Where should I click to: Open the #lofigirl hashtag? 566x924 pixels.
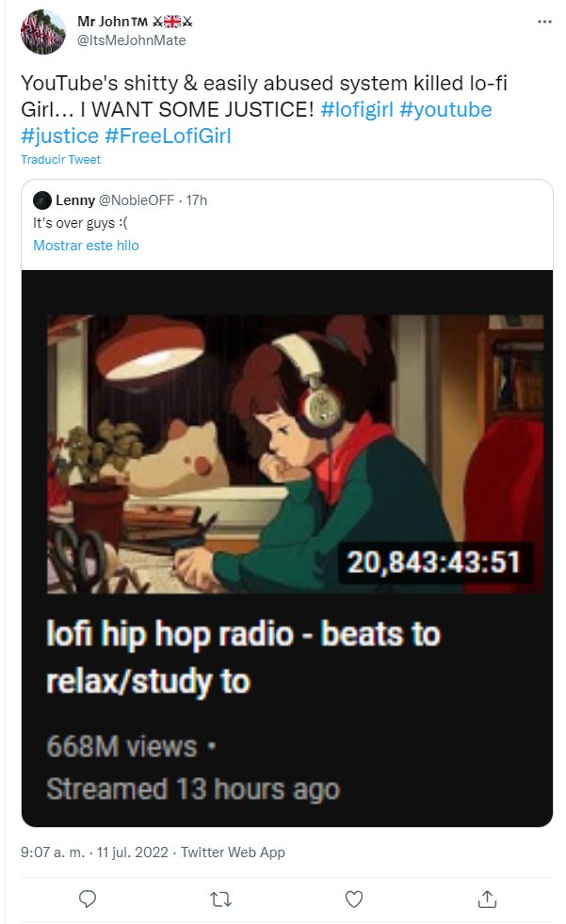pyautogui.click(x=357, y=109)
